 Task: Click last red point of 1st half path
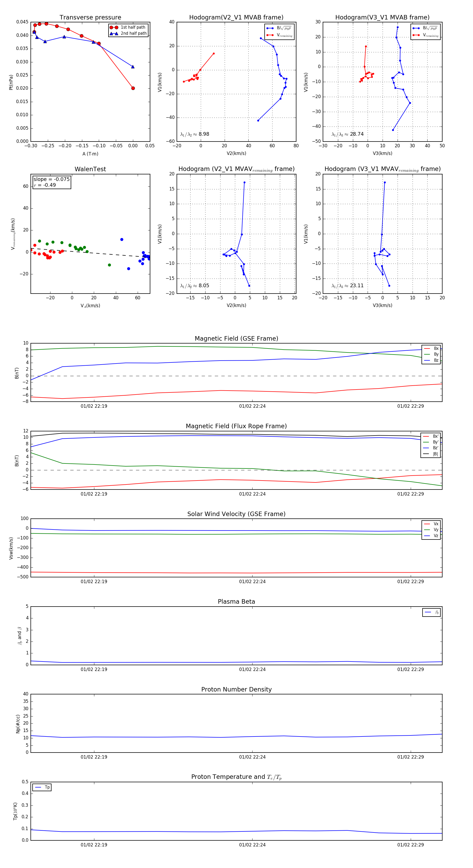click(x=133, y=88)
